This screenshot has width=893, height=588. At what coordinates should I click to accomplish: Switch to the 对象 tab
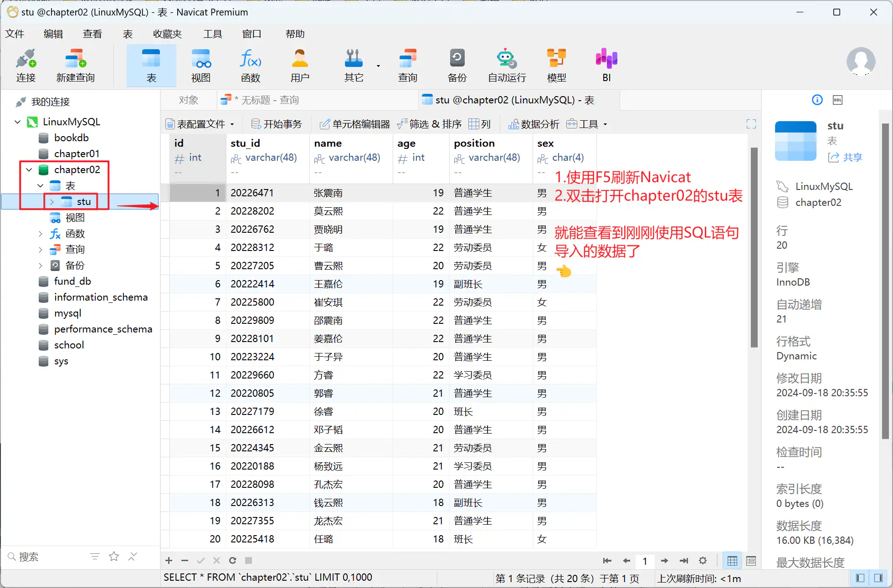(189, 100)
